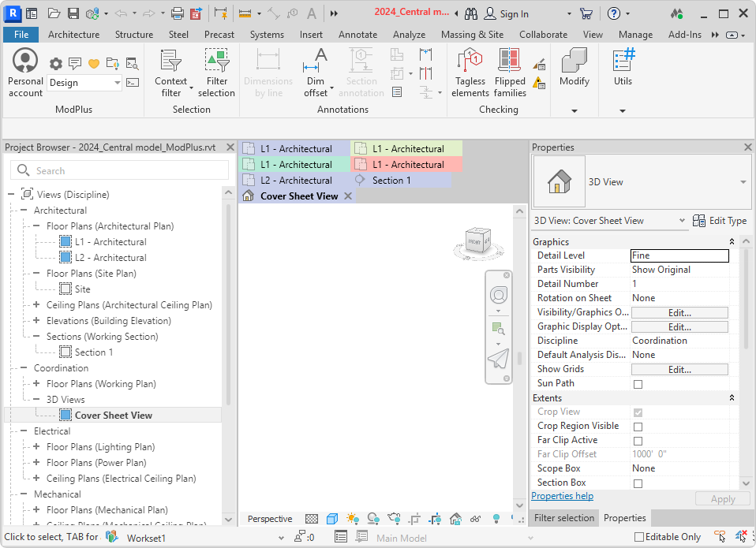The image size is (756, 548).
Task: Enable the Sun Path checkbox
Action: pos(638,384)
